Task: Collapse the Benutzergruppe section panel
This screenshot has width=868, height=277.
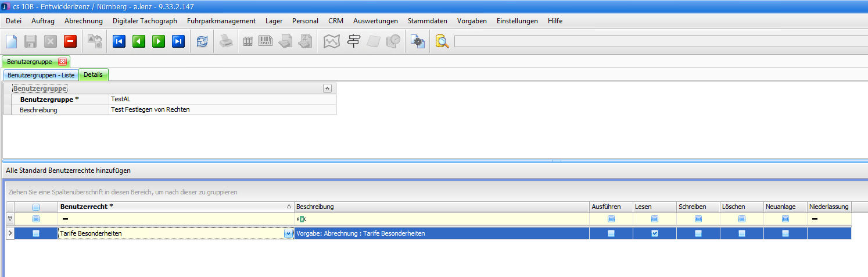Action: click(327, 88)
